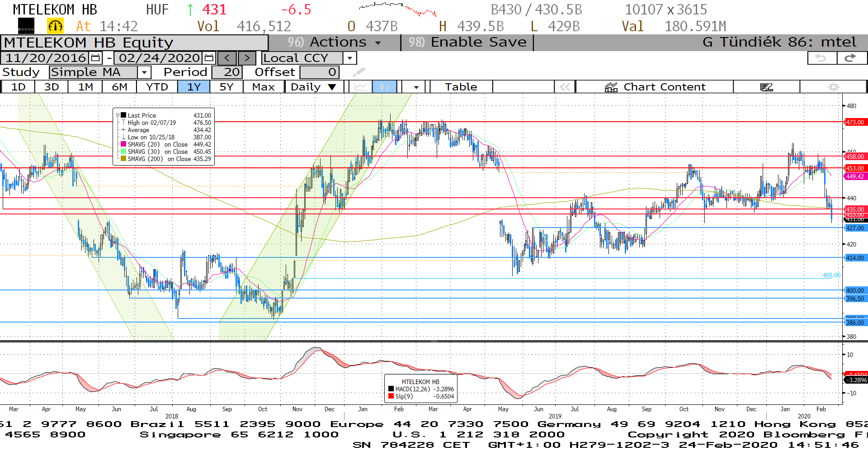Open the Local CCY currency dropdown
Image resolution: width=868 pixels, height=470 pixels.
[x=349, y=58]
